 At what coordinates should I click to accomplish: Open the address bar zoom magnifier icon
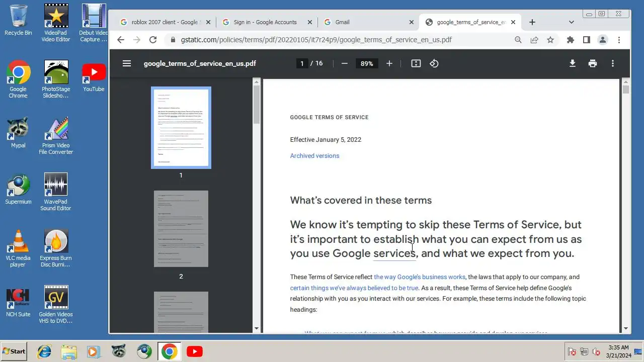coord(518,40)
